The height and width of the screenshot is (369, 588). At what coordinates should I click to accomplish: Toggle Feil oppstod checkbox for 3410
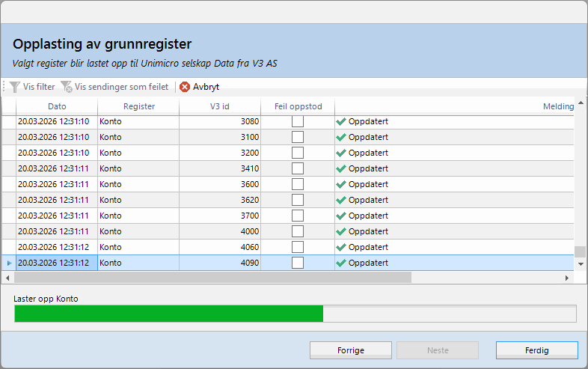point(298,168)
